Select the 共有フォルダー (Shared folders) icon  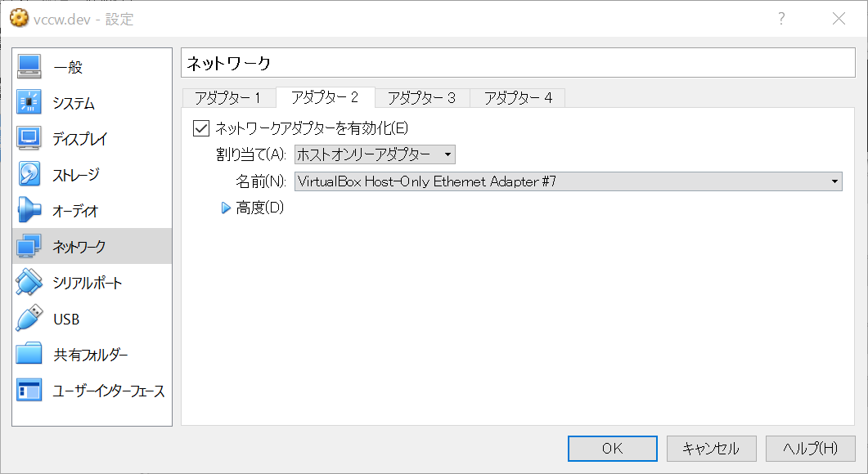click(x=29, y=353)
